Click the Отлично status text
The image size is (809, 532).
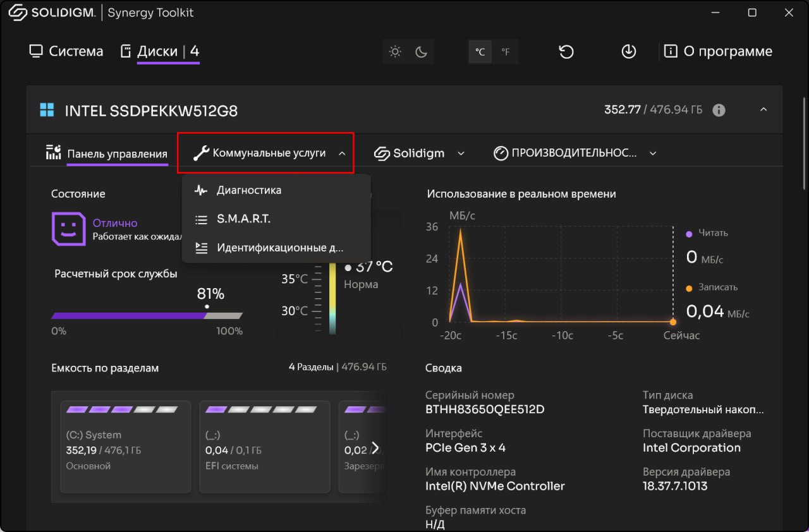coord(115,223)
